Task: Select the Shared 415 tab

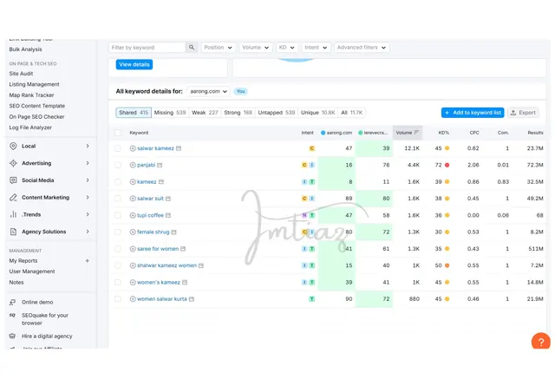Action: [134, 113]
